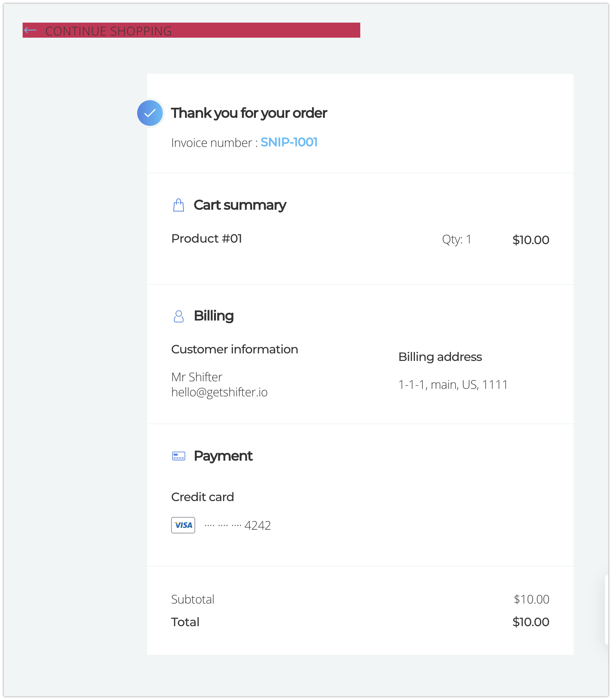Viewport: 612px width, 700px height.
Task: Click the Payment section heading
Action: tap(223, 456)
